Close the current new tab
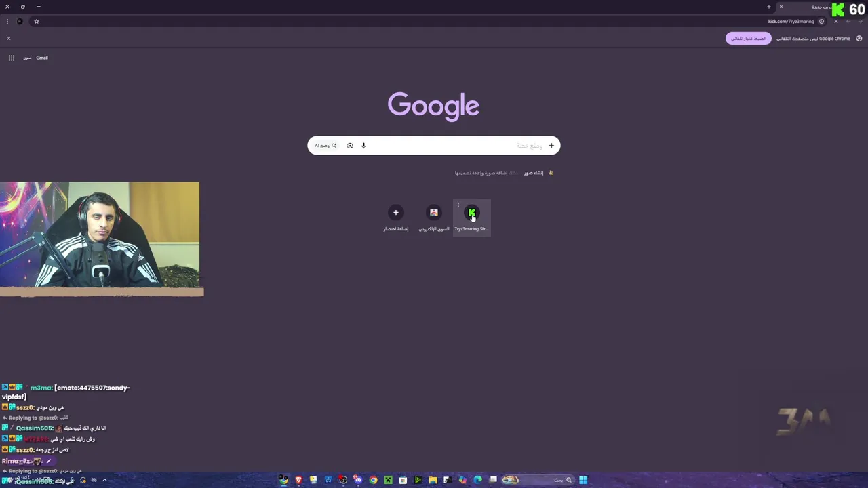The image size is (868, 488). point(781,7)
